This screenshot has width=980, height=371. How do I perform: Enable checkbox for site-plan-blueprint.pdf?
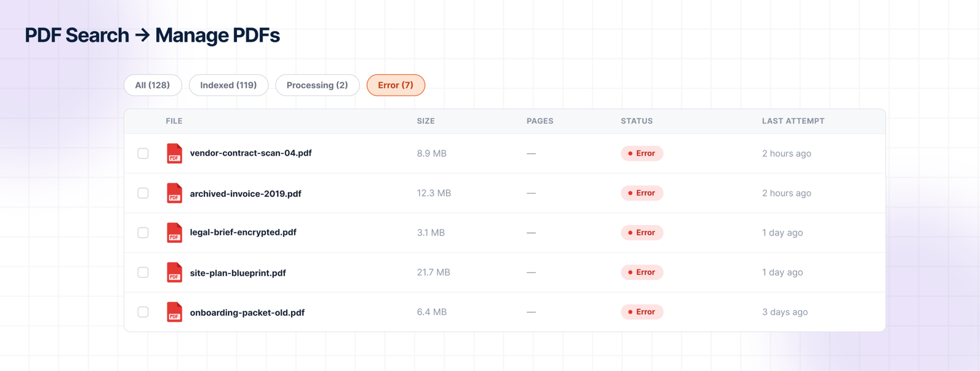[143, 272]
